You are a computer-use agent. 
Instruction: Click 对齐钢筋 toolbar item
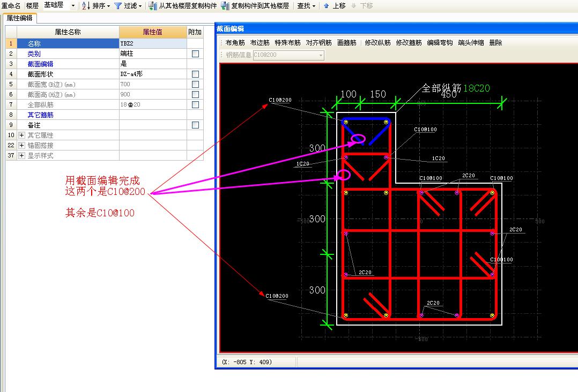pos(319,43)
